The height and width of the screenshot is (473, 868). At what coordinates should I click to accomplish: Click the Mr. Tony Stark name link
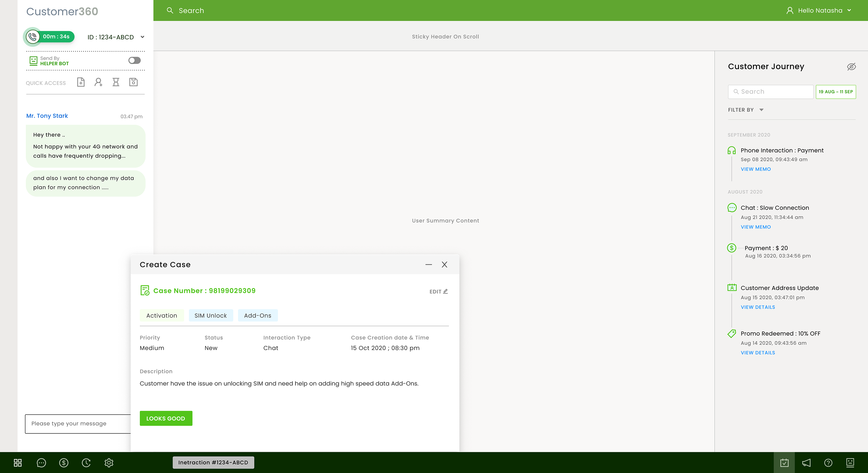point(47,116)
